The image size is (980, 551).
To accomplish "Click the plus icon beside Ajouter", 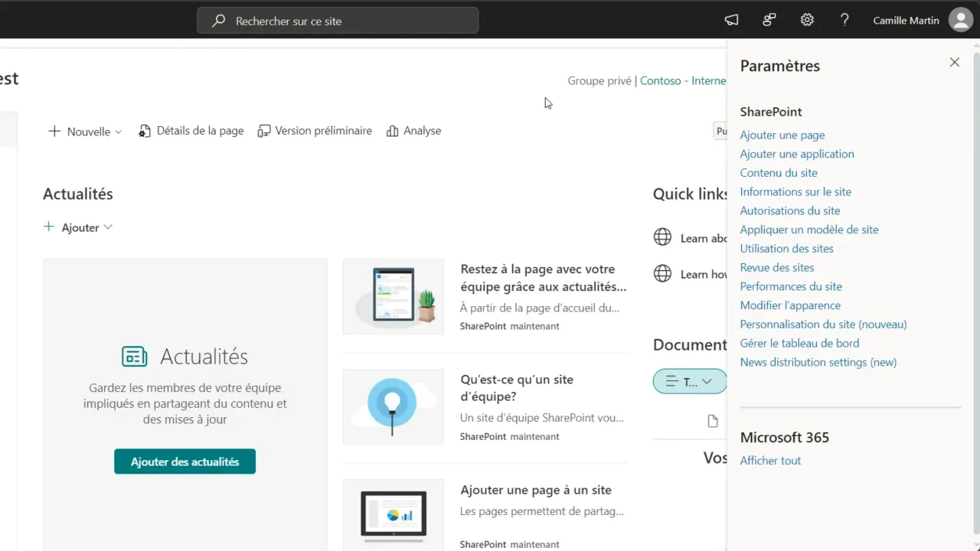I will pyautogui.click(x=49, y=227).
